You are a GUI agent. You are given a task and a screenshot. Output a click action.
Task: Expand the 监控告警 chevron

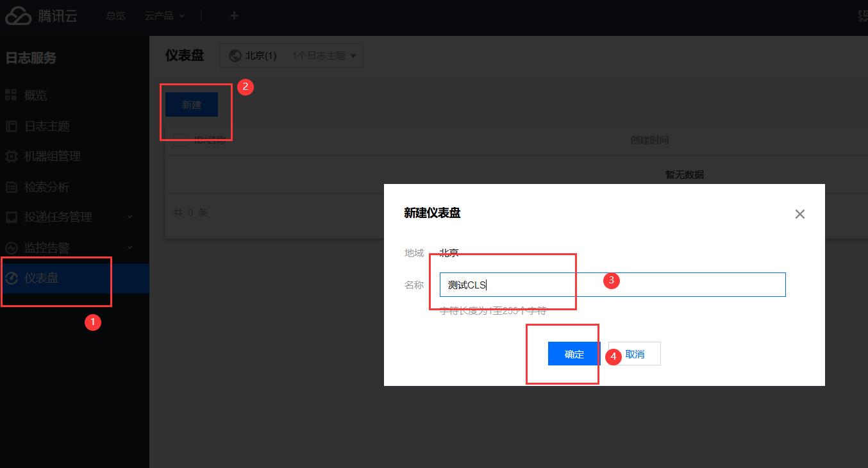(130, 247)
